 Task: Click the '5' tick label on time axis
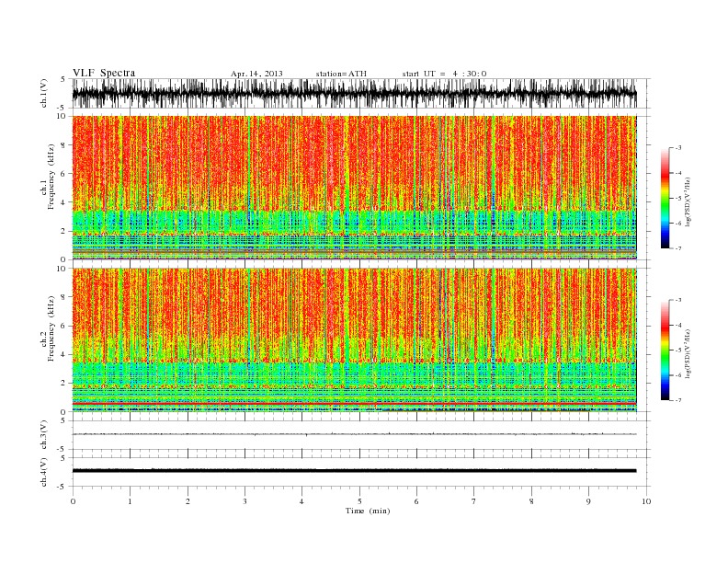coord(359,501)
